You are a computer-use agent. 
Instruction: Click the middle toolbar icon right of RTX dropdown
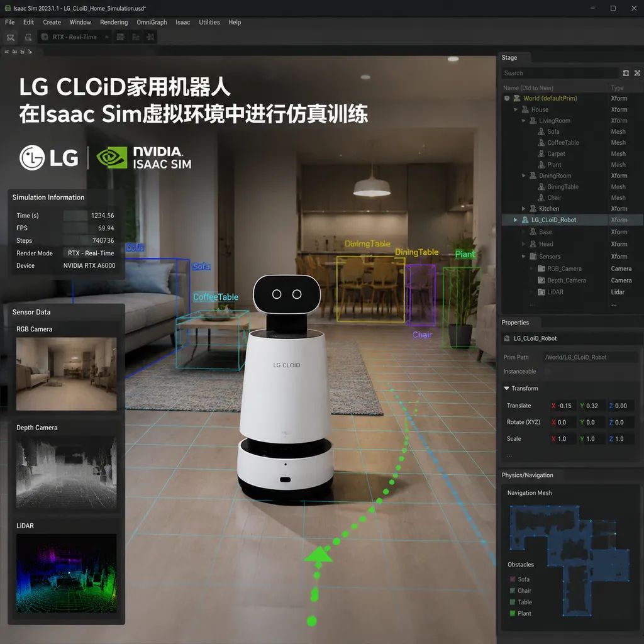pos(136,37)
